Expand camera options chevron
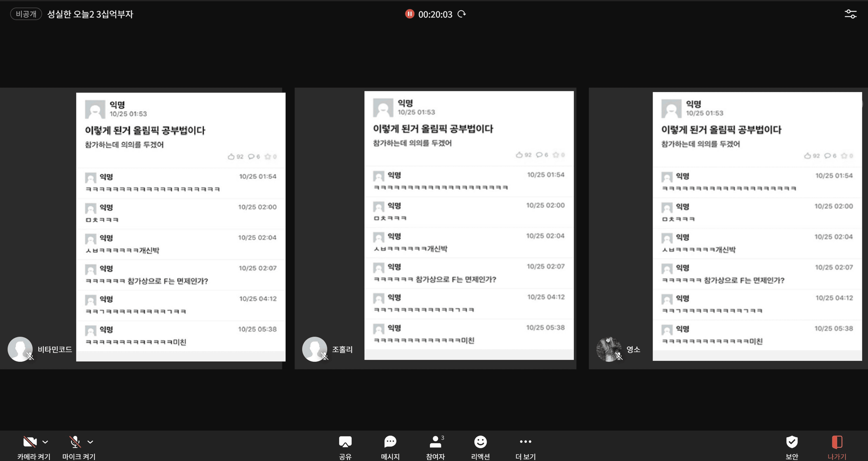Viewport: 868px width, 461px height. coord(45,442)
